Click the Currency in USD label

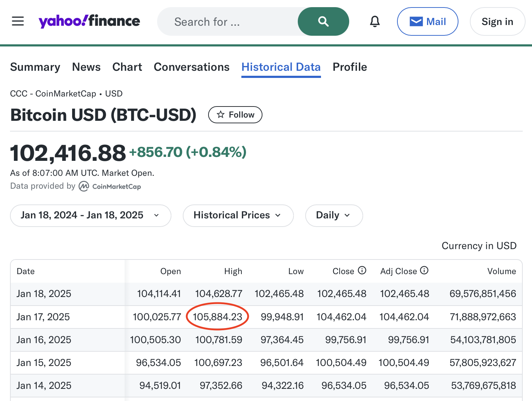click(479, 246)
